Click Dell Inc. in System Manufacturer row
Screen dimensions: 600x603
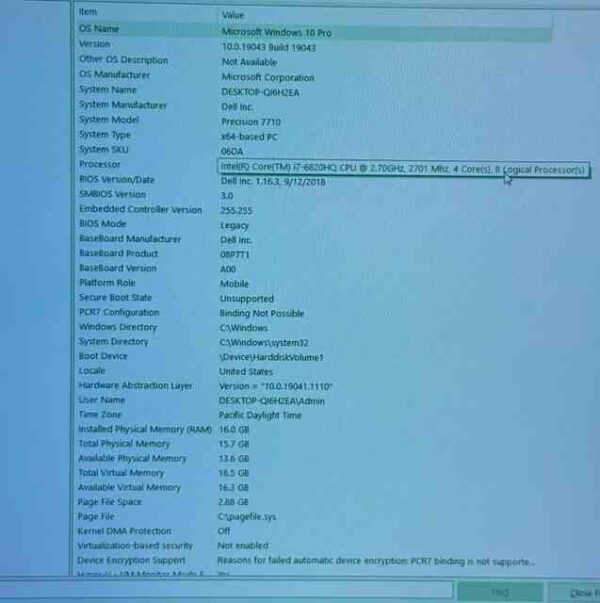[x=237, y=107]
